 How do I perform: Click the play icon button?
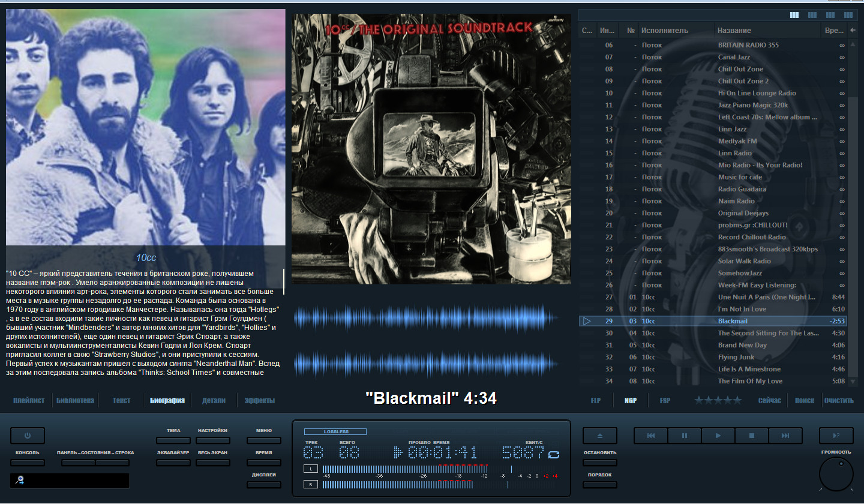[718, 436]
